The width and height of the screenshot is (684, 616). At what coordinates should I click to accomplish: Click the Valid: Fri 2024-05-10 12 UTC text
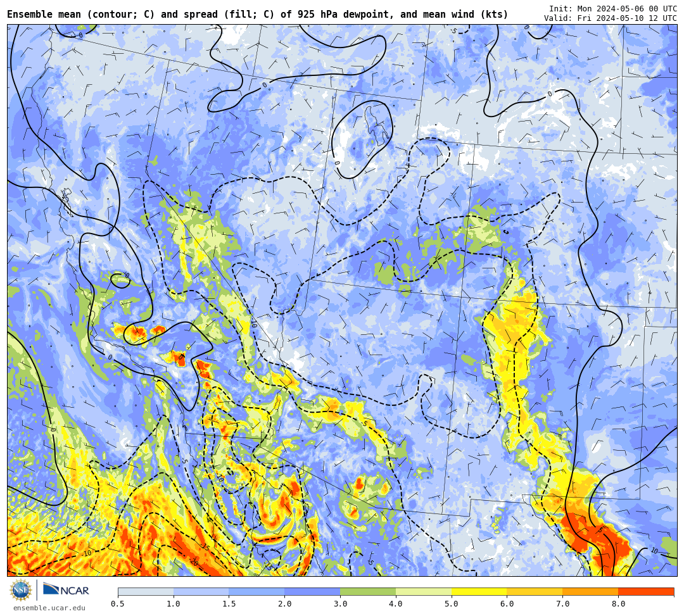611,18
